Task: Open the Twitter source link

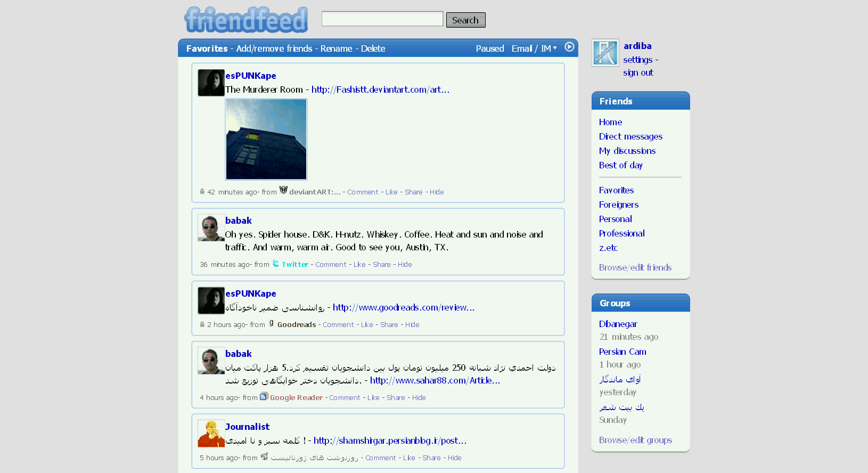Action: (295, 265)
